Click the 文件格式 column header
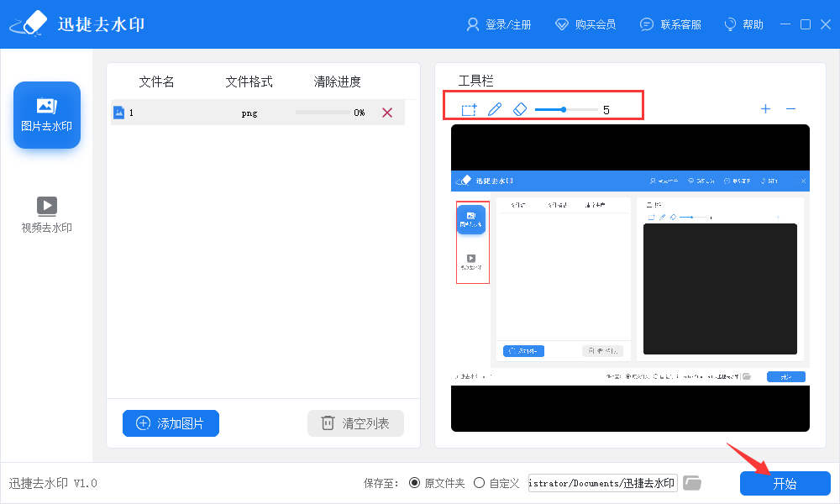This screenshot has height=504, width=840. point(249,81)
